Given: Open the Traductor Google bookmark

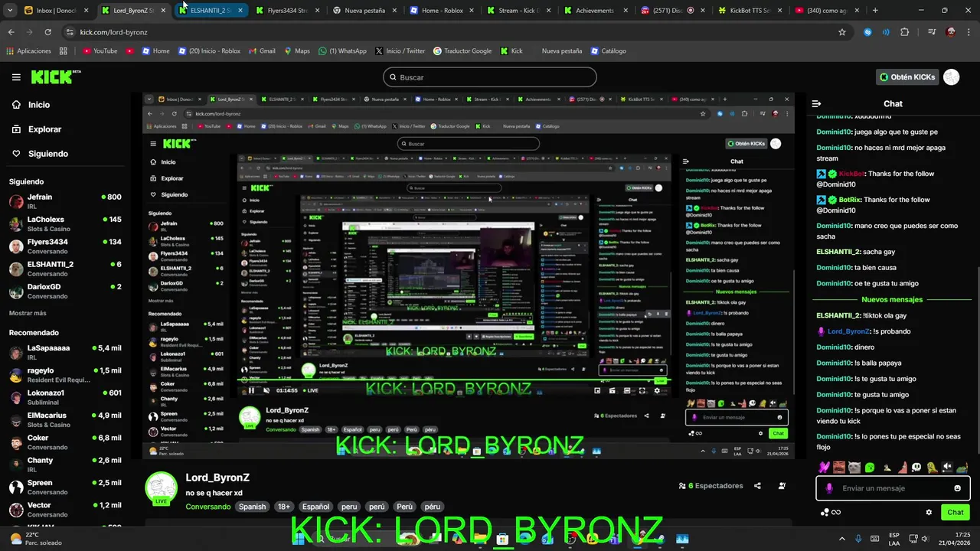Looking at the screenshot, I should point(462,51).
